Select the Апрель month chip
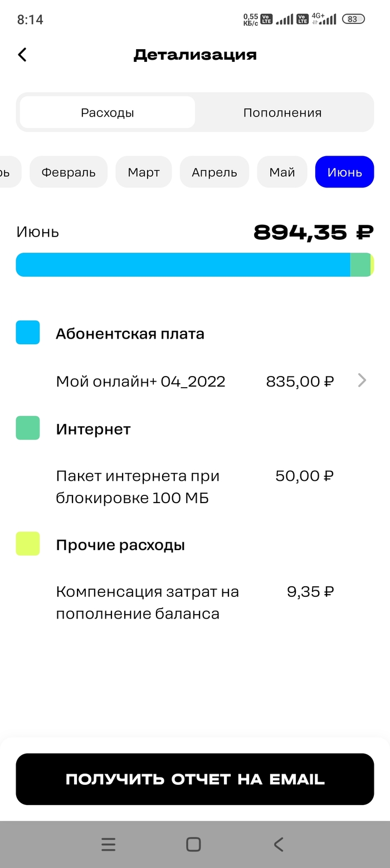390x868 pixels. [214, 172]
